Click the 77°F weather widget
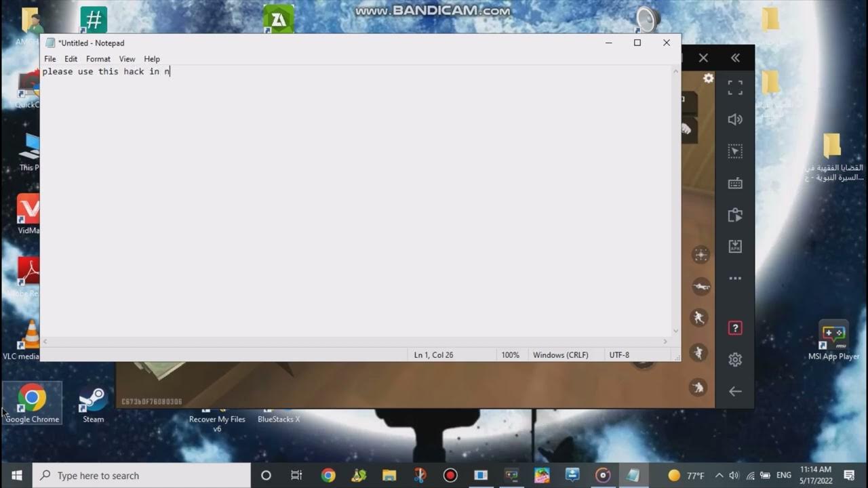 pos(687,475)
